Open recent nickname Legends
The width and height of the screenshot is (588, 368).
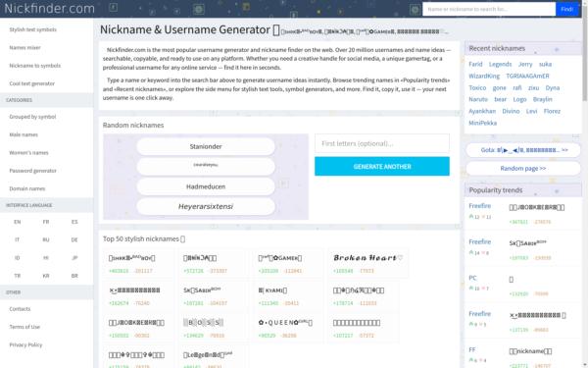pos(500,64)
